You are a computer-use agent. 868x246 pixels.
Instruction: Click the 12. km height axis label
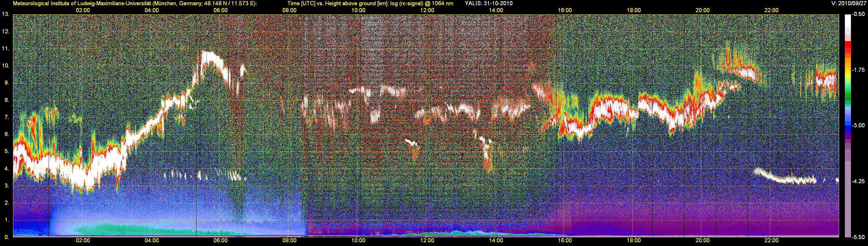[x=6, y=31]
